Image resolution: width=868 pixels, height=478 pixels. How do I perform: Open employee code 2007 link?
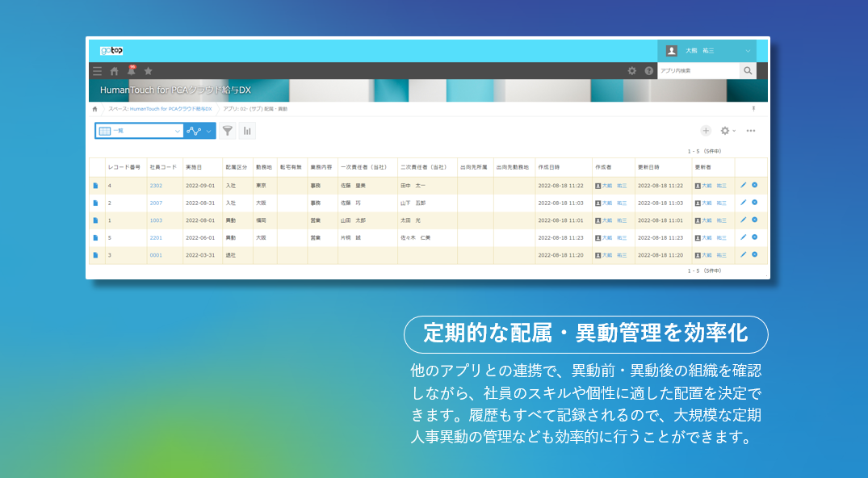(156, 203)
